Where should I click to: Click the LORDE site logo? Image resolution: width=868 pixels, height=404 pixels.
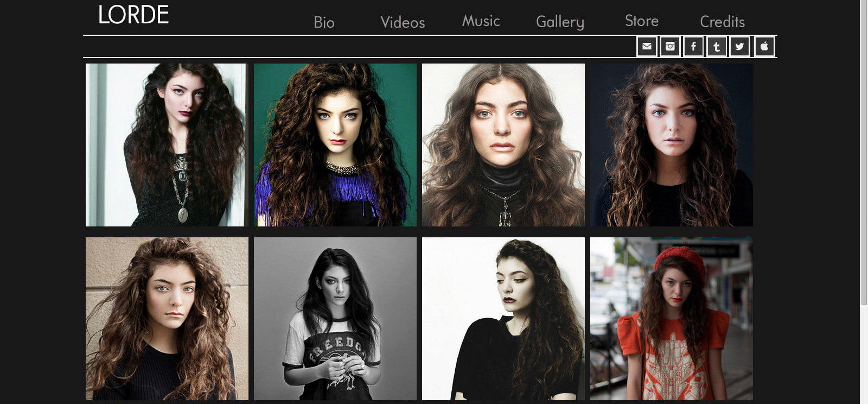133,15
